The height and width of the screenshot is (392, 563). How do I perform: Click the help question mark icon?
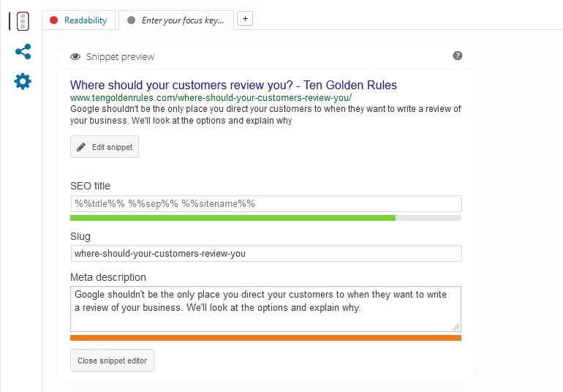click(458, 56)
